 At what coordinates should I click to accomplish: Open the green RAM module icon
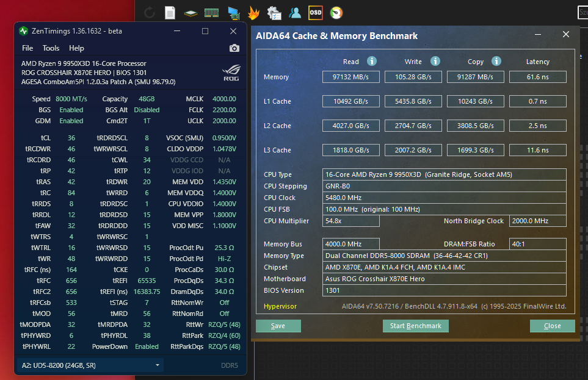(x=211, y=12)
